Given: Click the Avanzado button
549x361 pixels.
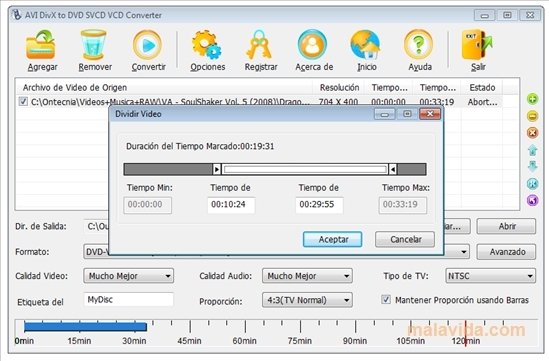Looking at the screenshot, I should (x=506, y=252).
